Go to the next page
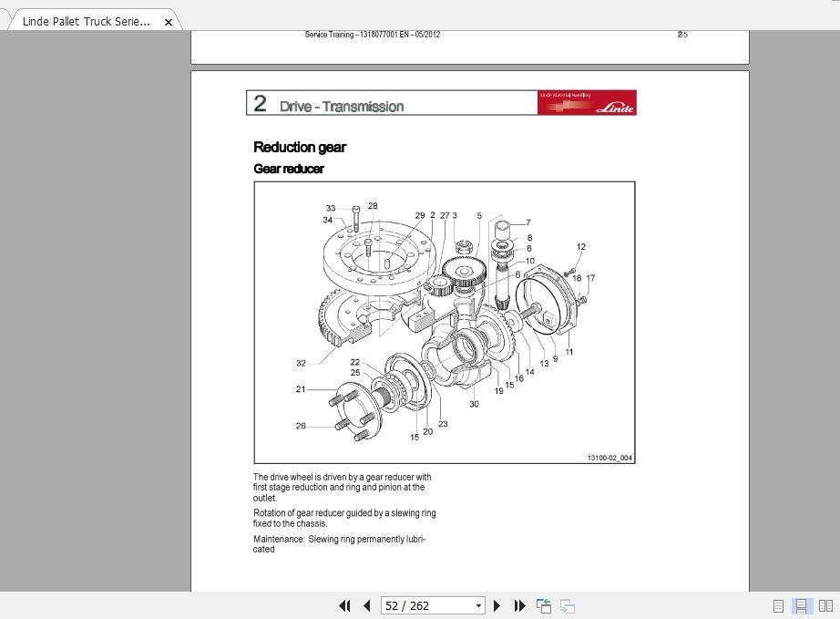Viewport: 840px width, 619px height. (x=497, y=605)
